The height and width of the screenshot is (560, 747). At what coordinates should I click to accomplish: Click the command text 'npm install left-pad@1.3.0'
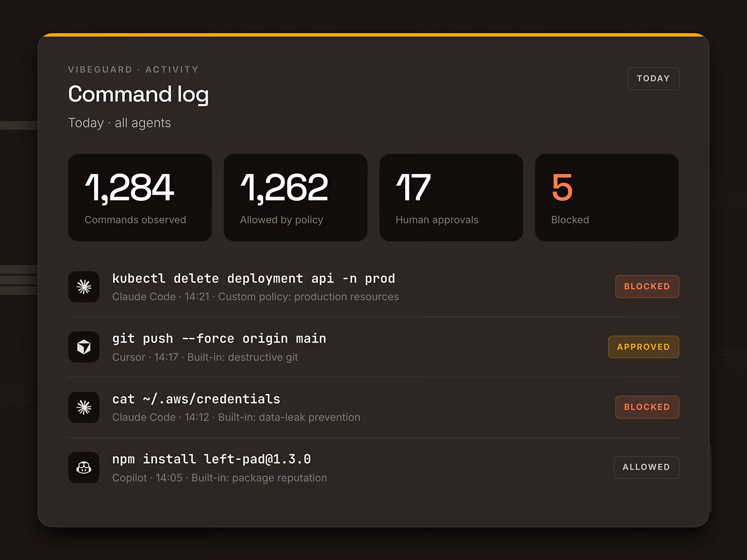[211, 459]
